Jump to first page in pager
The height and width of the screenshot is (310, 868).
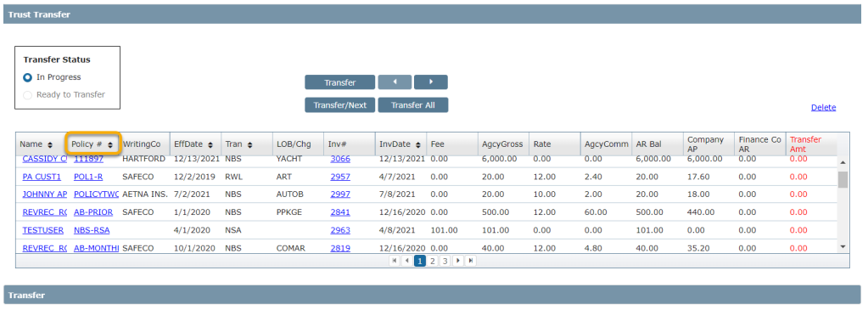(x=395, y=261)
